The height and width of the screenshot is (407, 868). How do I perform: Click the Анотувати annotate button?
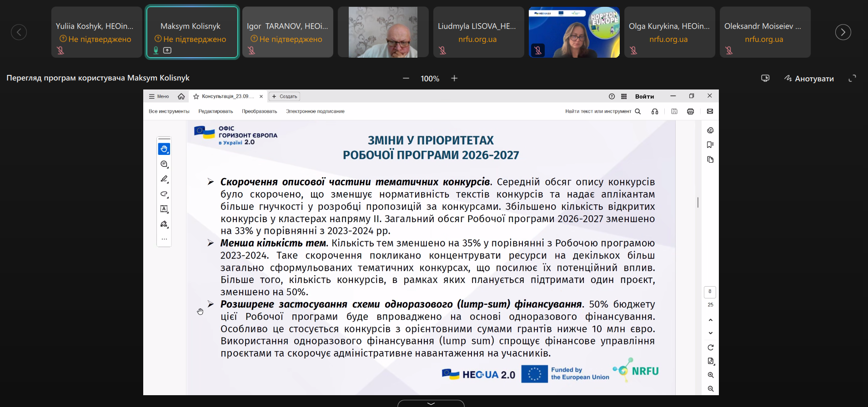[x=809, y=79]
